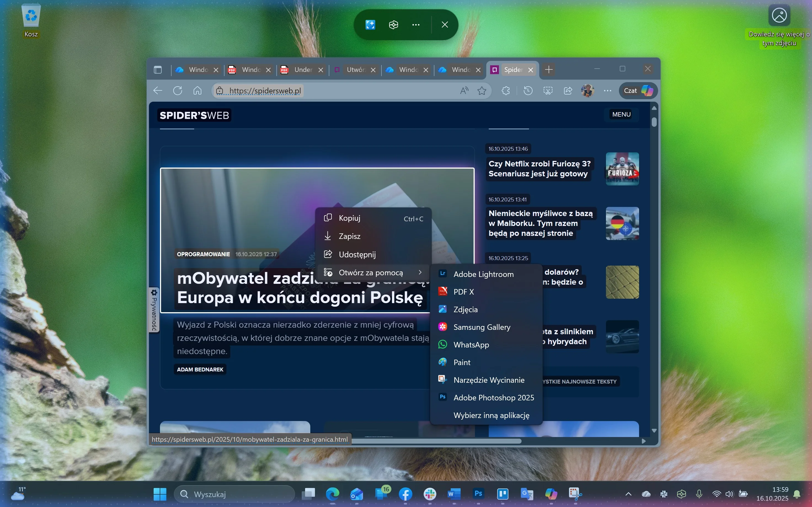Click Udostępnij in the context menu

coord(357,255)
